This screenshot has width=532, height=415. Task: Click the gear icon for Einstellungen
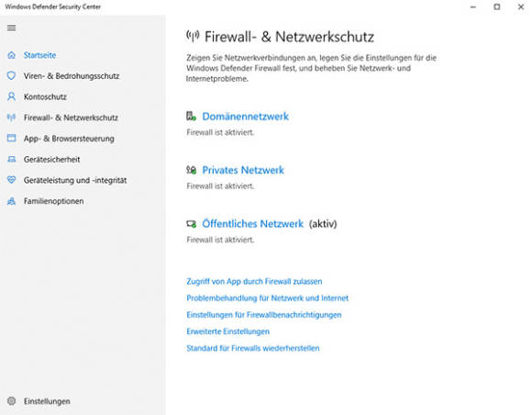[x=12, y=401]
